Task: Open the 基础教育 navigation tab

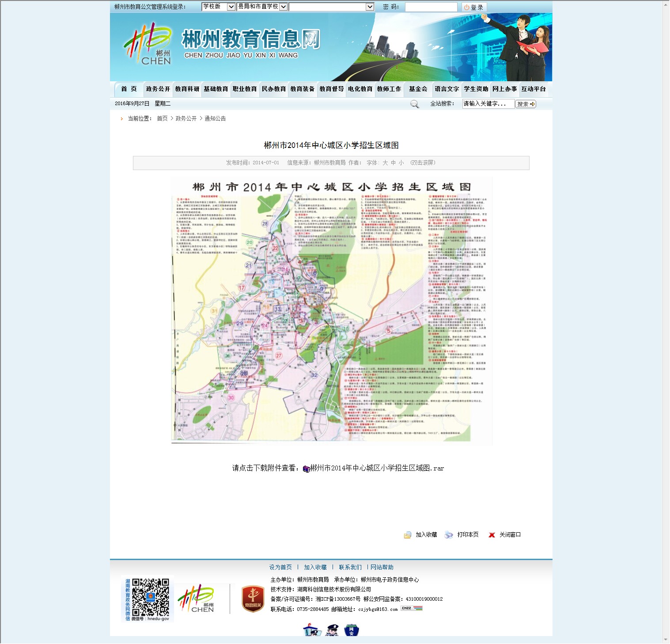Action: 216,89
